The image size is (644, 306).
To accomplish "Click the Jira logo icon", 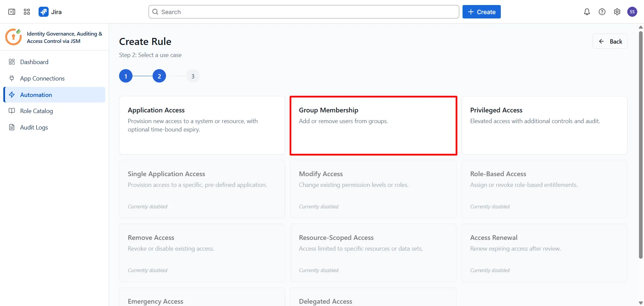I will [44, 12].
